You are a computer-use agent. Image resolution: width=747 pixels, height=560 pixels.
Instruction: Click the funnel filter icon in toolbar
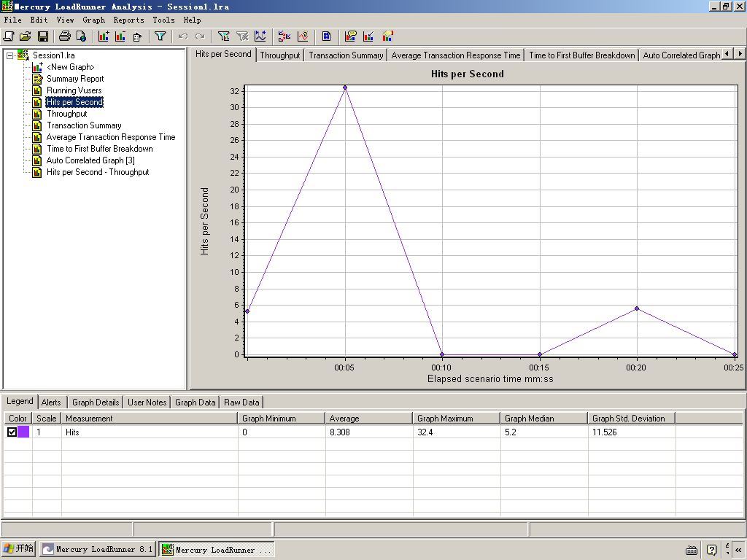160,36
